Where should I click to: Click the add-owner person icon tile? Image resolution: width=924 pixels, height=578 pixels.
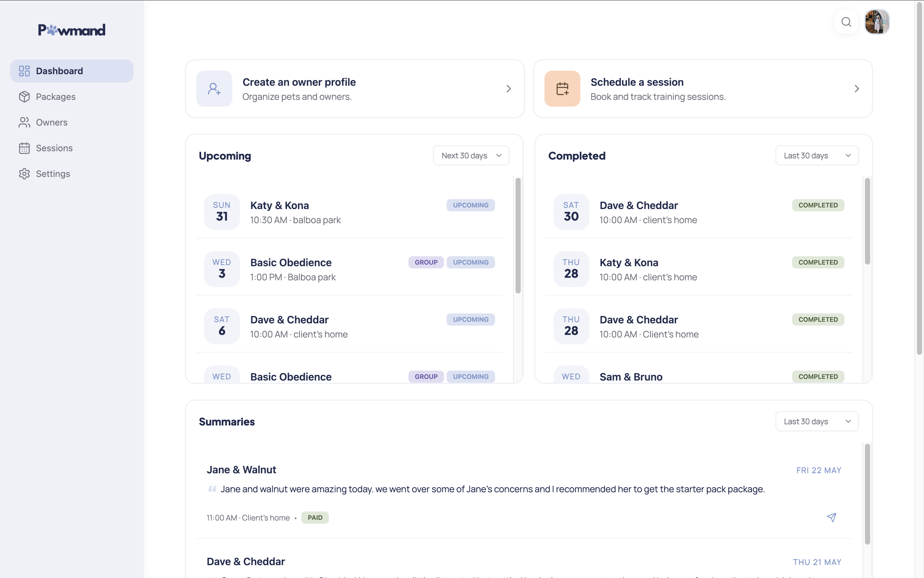pos(214,89)
